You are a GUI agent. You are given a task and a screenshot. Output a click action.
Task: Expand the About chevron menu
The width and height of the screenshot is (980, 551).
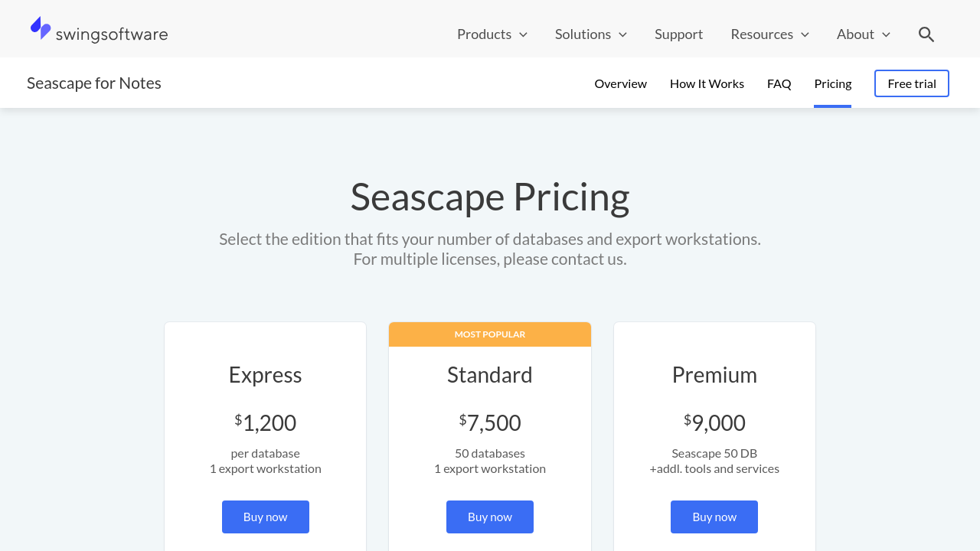[886, 34]
